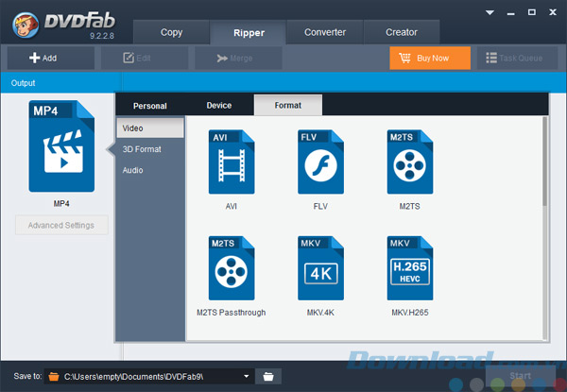
Task: Select the Video category
Action: (150, 128)
